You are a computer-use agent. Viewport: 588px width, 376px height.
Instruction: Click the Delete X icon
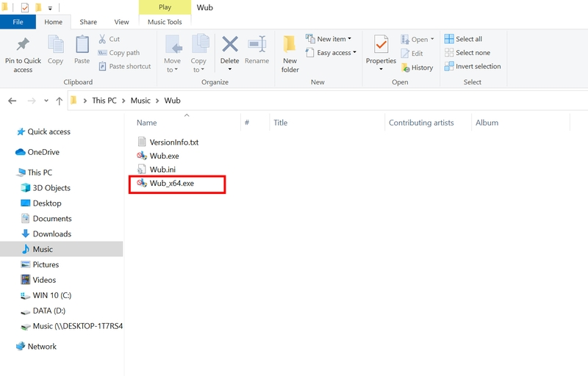point(230,45)
